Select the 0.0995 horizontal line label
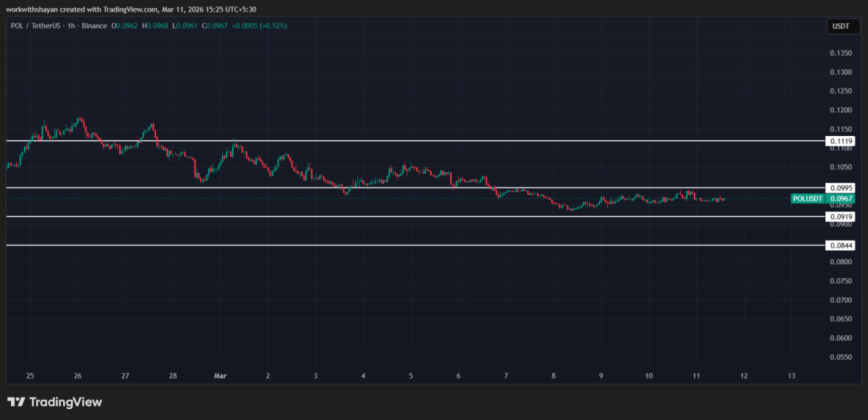This screenshot has width=868, height=420. (x=841, y=188)
